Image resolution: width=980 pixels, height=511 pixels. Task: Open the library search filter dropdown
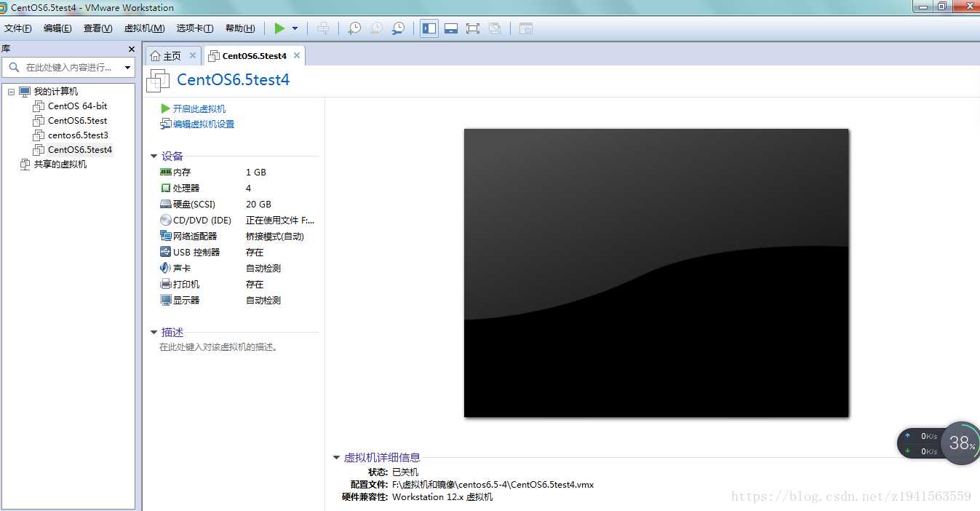(128, 68)
